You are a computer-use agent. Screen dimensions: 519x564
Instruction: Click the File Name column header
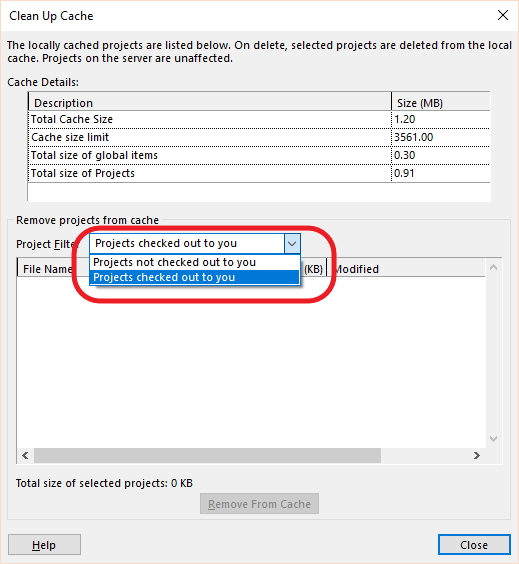(47, 269)
